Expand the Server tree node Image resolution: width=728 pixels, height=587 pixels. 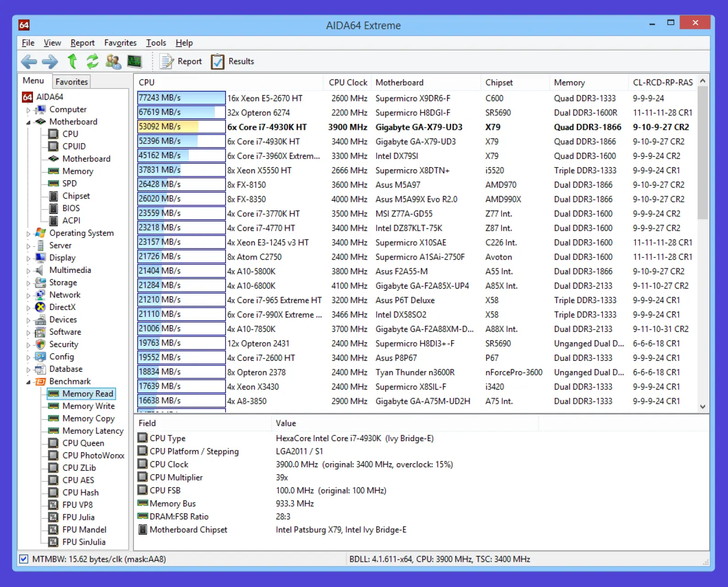pos(28,246)
